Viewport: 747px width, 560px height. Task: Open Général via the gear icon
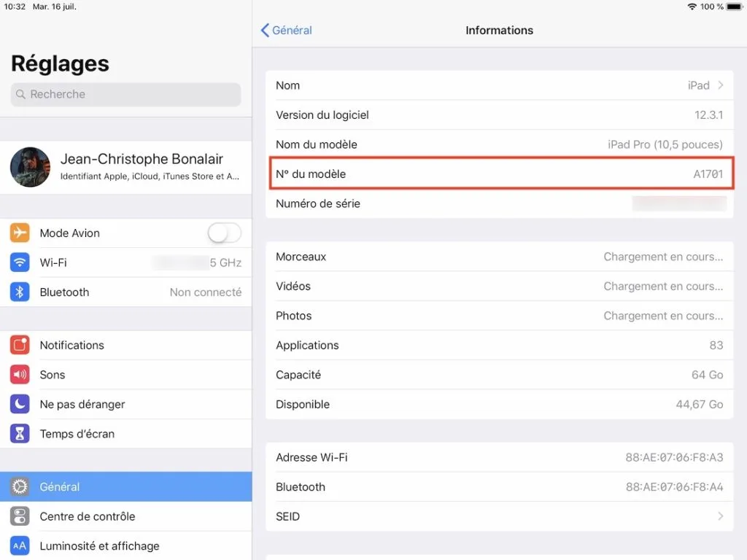point(18,486)
